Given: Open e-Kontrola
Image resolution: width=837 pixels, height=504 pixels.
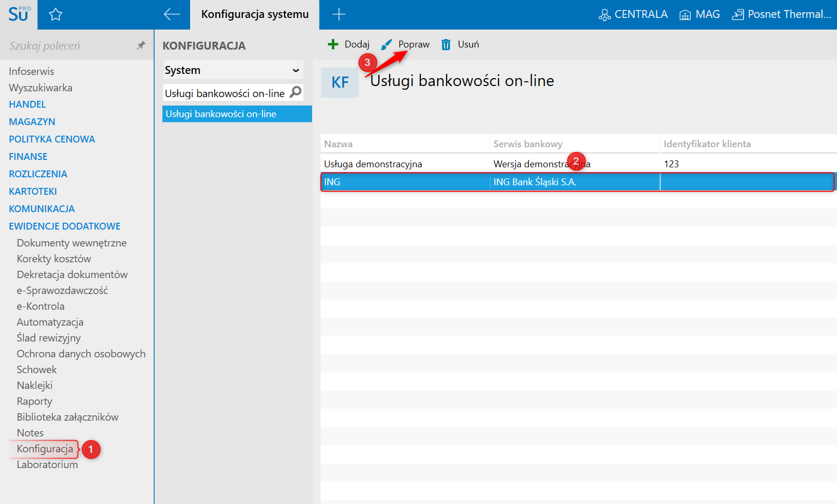Looking at the screenshot, I should pos(41,306).
